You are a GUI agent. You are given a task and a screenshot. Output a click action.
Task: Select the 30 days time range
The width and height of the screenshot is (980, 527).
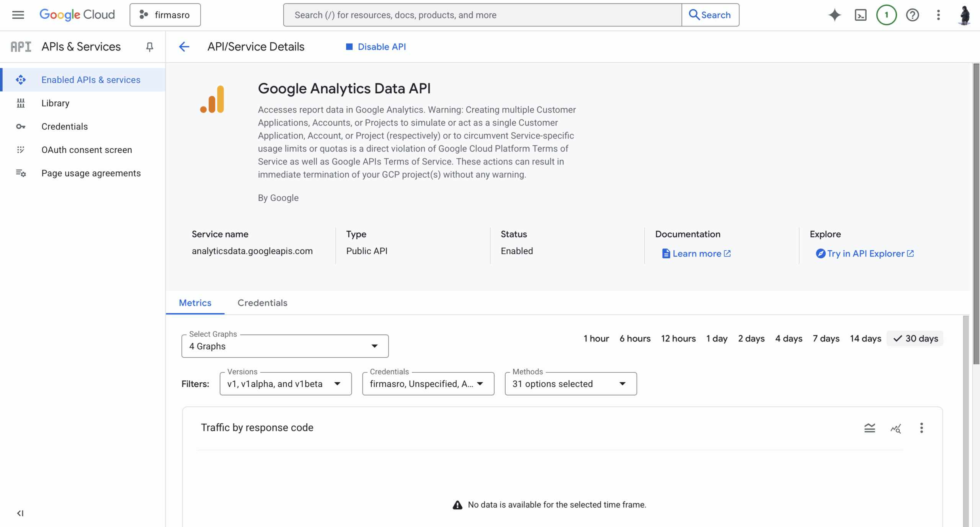click(915, 339)
